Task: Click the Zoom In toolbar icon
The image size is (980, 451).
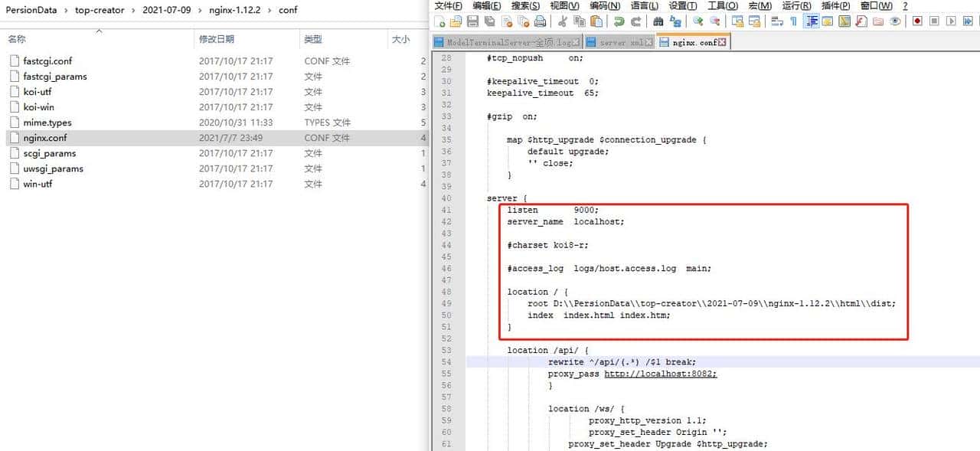Action: click(x=697, y=21)
